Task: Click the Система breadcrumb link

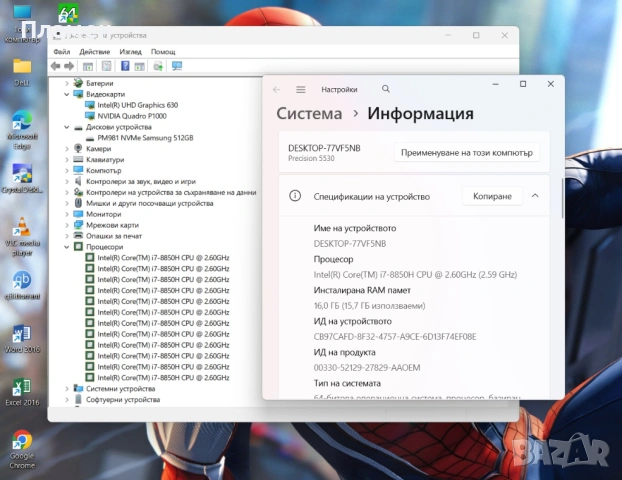Action: pyautogui.click(x=309, y=113)
